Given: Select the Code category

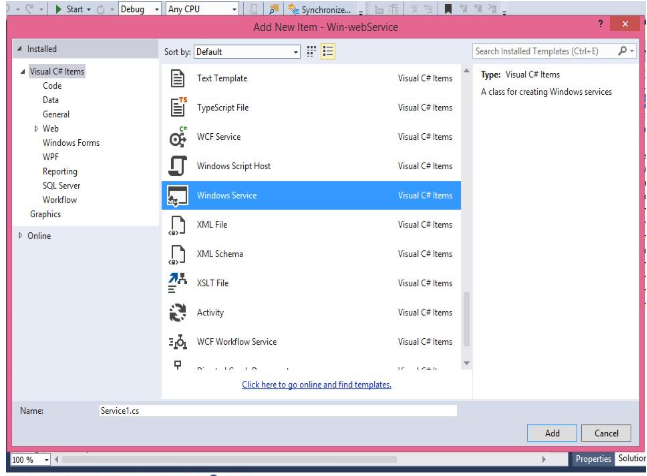Looking at the screenshot, I should [52, 86].
